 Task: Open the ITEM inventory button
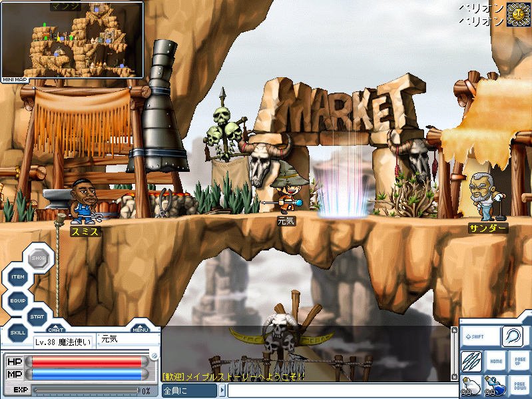click(18, 277)
